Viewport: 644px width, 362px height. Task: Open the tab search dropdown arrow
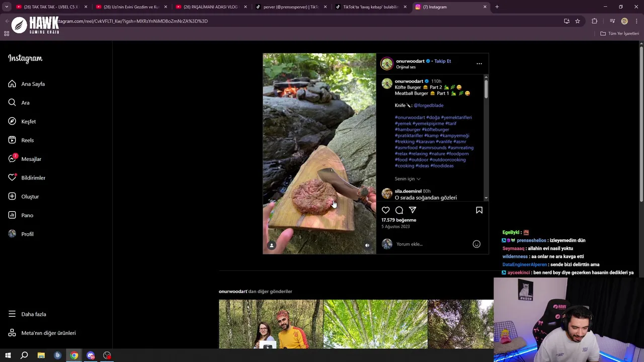pyautogui.click(x=7, y=7)
